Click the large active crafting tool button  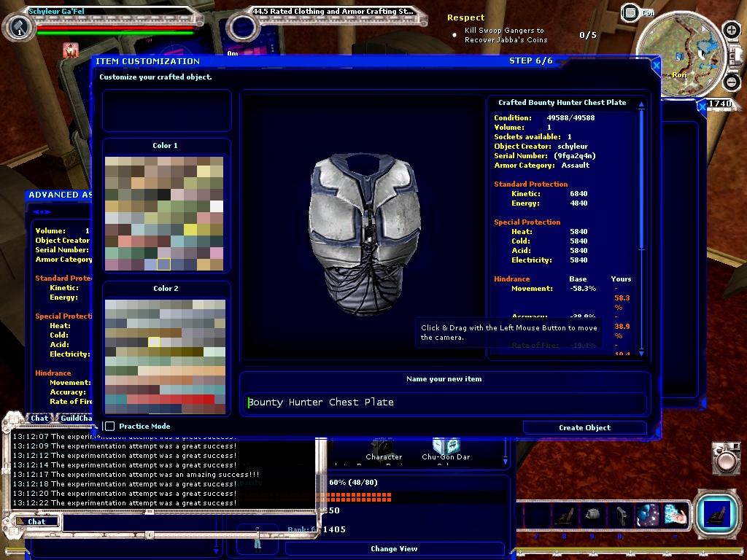[718, 516]
